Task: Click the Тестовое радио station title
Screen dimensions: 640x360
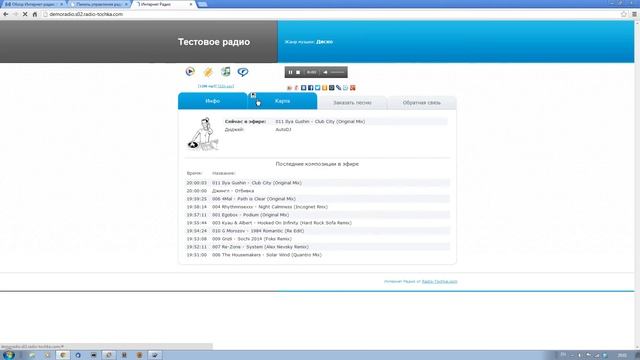Action: [x=214, y=42]
